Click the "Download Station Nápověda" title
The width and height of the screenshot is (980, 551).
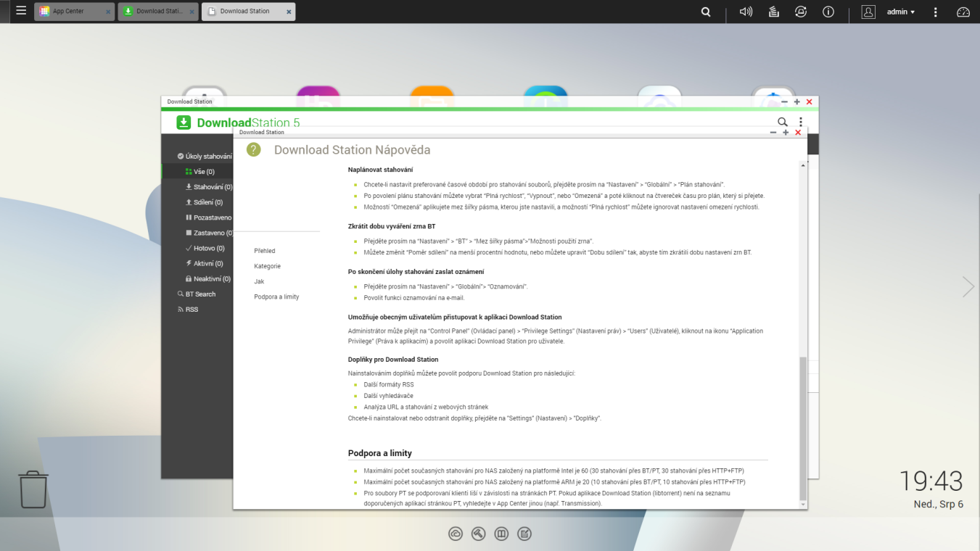tap(353, 150)
